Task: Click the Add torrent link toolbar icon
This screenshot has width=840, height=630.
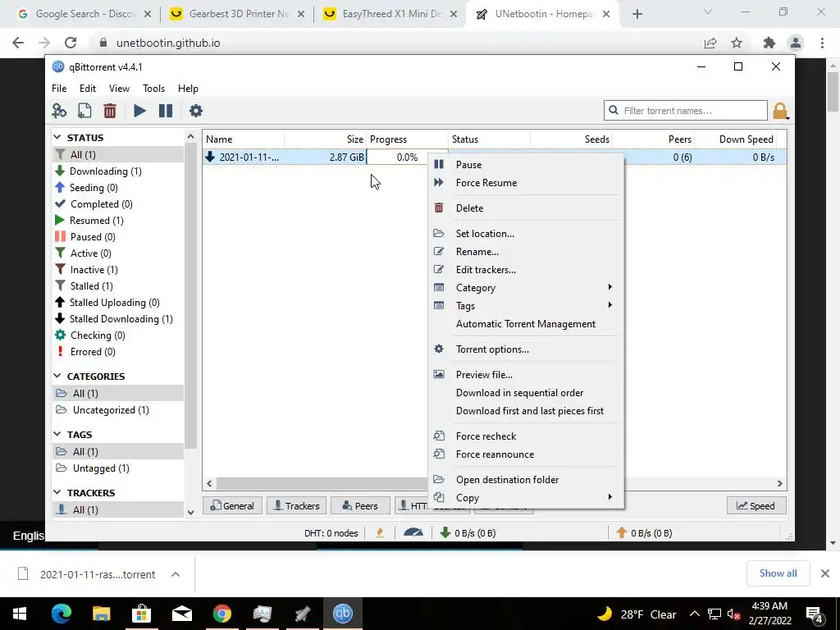Action: pyautogui.click(x=59, y=111)
